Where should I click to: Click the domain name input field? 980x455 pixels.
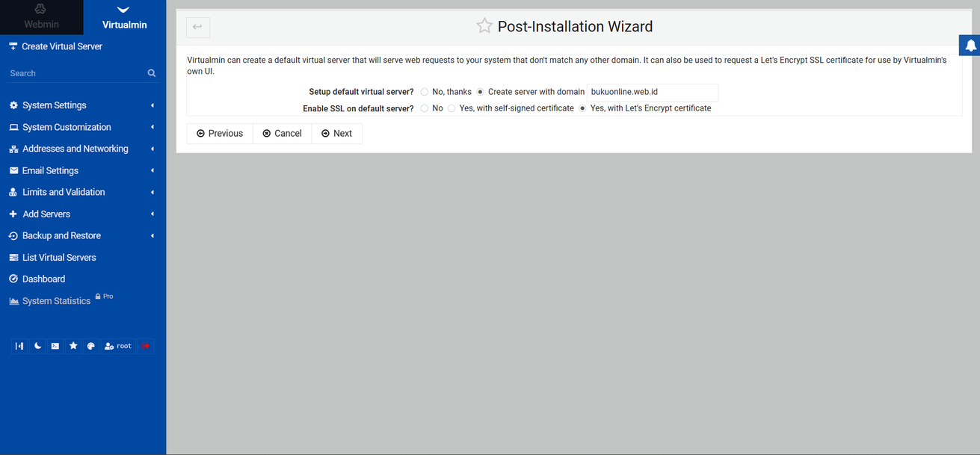click(652, 92)
